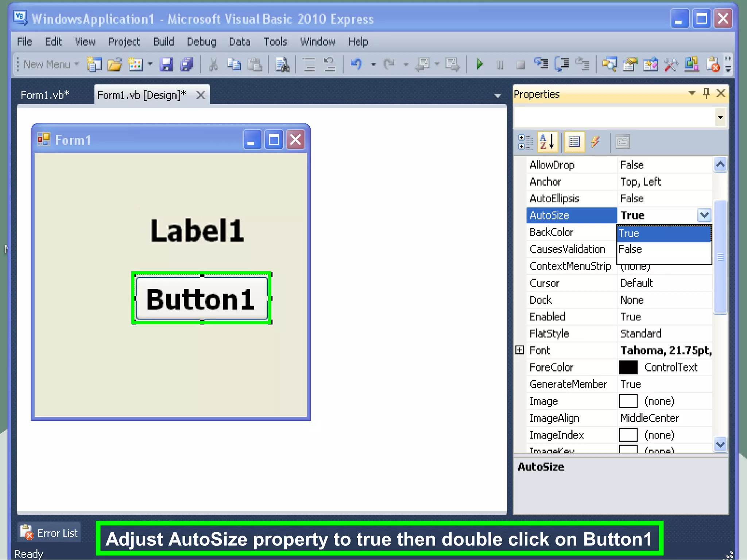Click the Open File folder icon

(115, 65)
